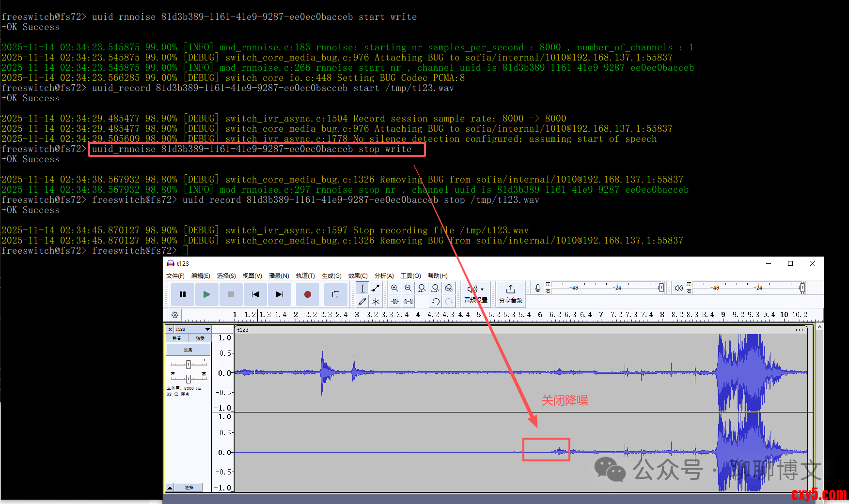Screen dimensions: 849x504
Task: Collapse the track using bottom triangle button
Action: point(170,488)
